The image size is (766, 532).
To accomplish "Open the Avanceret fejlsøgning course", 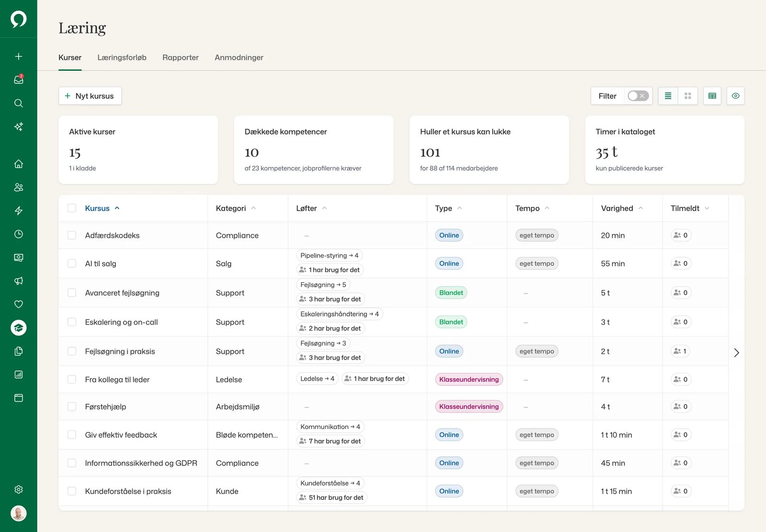I will click(122, 293).
